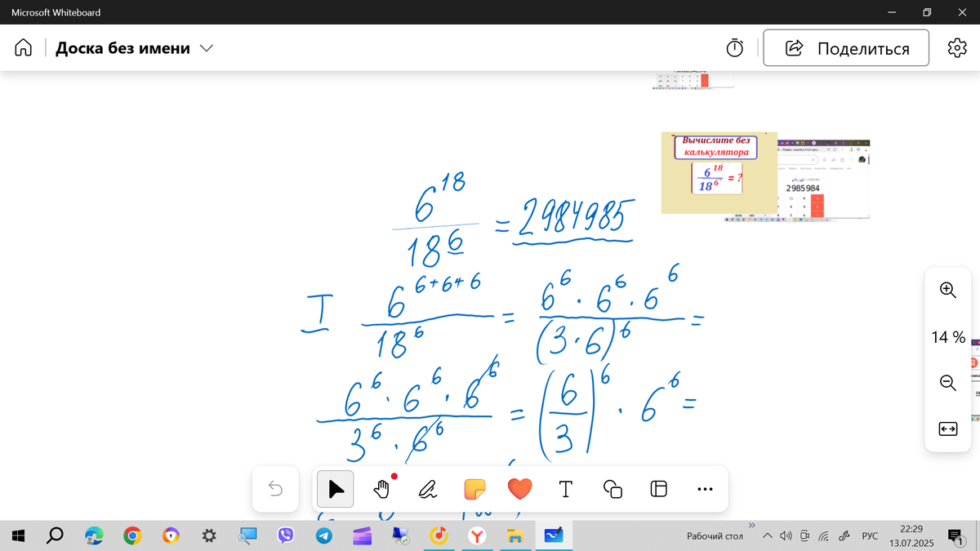The width and height of the screenshot is (980, 551).
Task: Fit the board to screen
Action: 947,429
